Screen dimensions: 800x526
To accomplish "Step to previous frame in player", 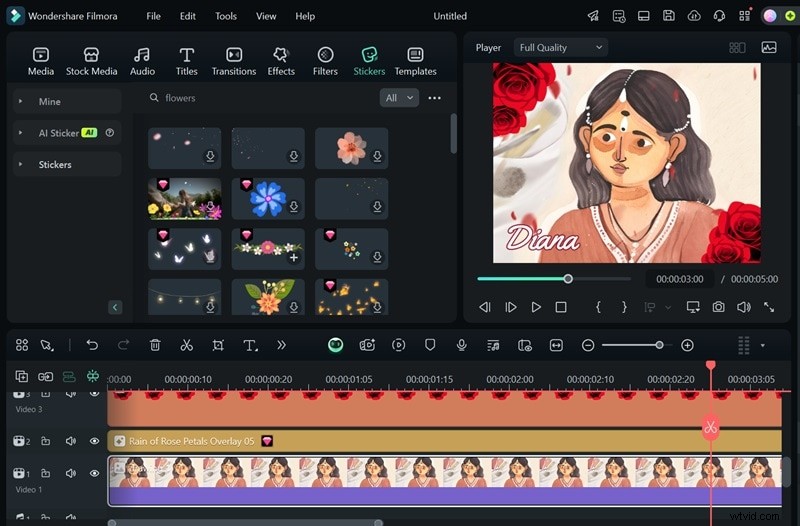I will pos(485,307).
